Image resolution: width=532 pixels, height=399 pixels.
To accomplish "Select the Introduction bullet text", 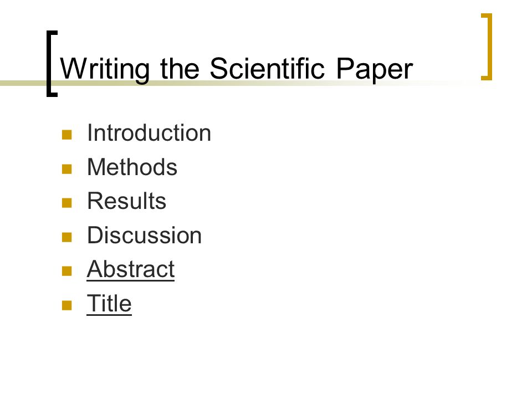I will pos(149,132).
